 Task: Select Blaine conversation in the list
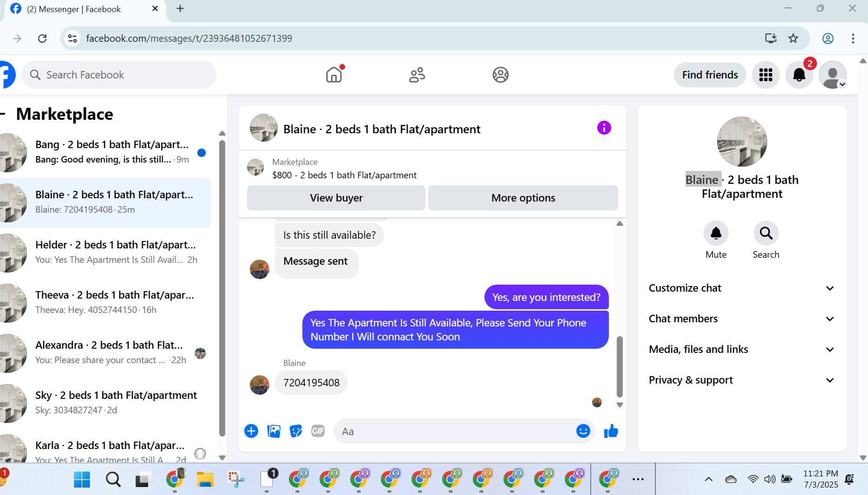coord(105,202)
